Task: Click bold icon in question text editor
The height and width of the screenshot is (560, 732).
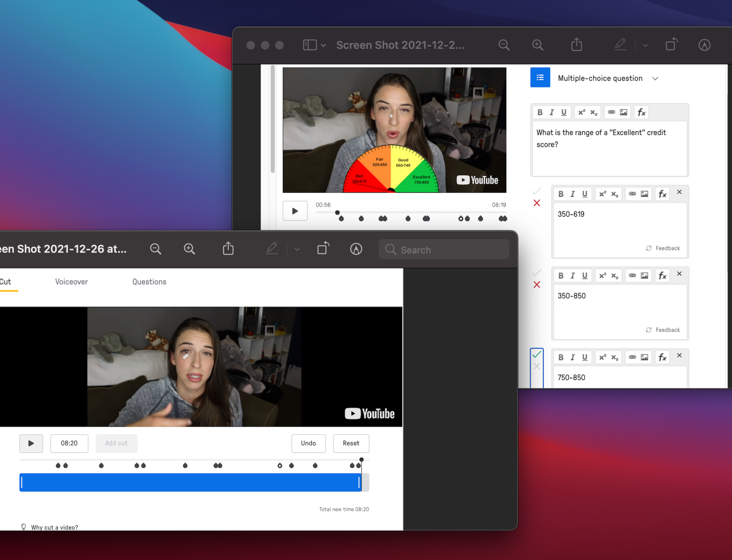Action: (x=540, y=112)
